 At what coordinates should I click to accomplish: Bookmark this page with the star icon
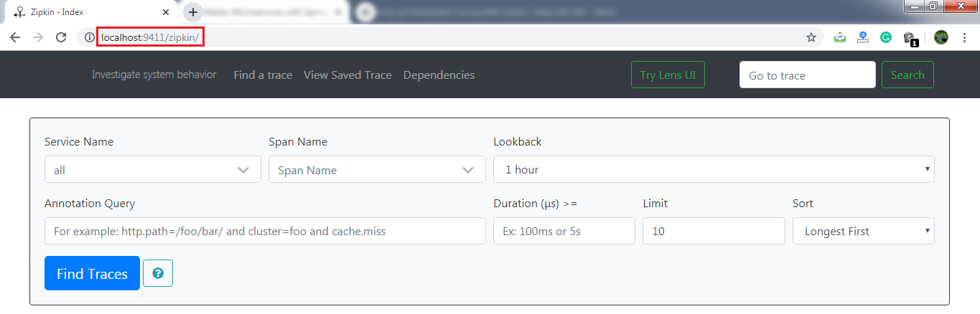click(811, 37)
